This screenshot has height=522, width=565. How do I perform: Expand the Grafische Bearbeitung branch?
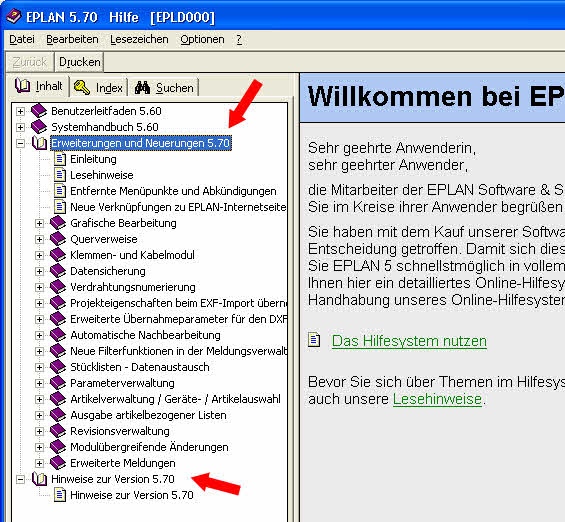[x=39, y=223]
